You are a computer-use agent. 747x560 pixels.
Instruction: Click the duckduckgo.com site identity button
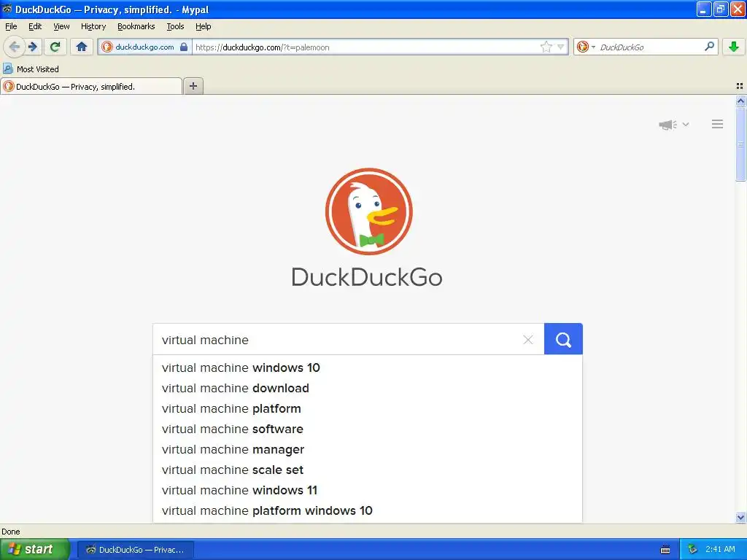pos(145,47)
